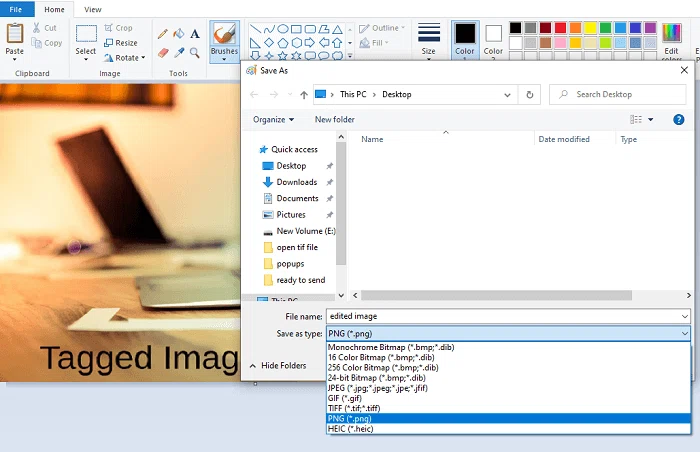Pick the yellow color swatch
Screen dimensions: 700x452
tap(590, 28)
